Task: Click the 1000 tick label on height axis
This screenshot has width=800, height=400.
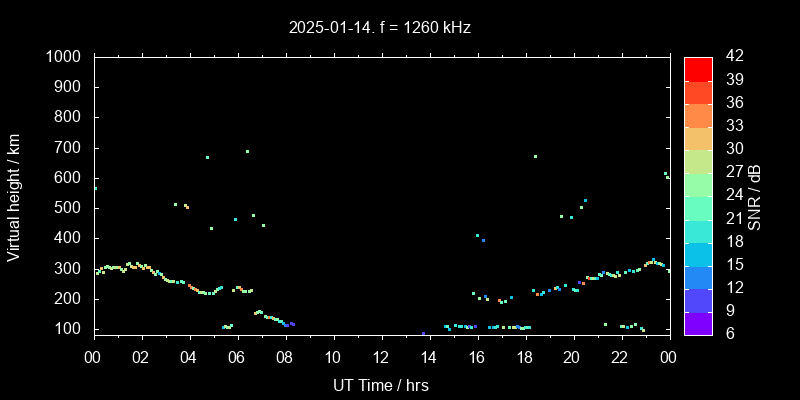Action: click(x=66, y=57)
